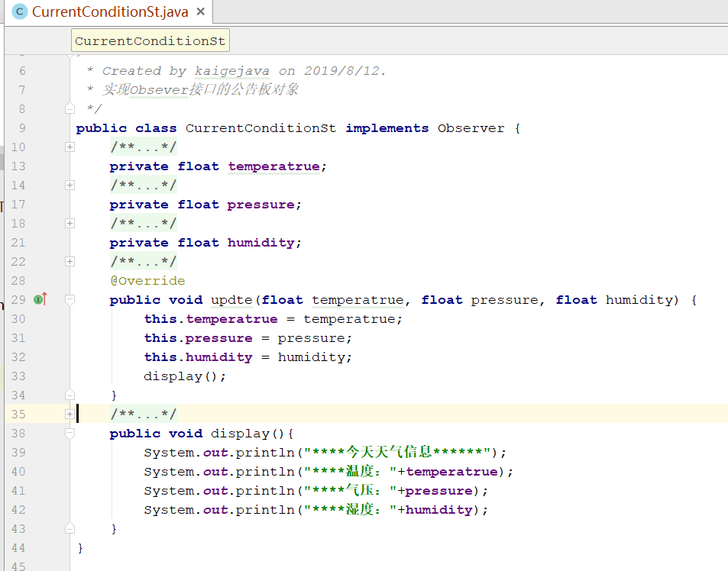
Task: Expand the folded comment on line 18
Action: point(70,223)
